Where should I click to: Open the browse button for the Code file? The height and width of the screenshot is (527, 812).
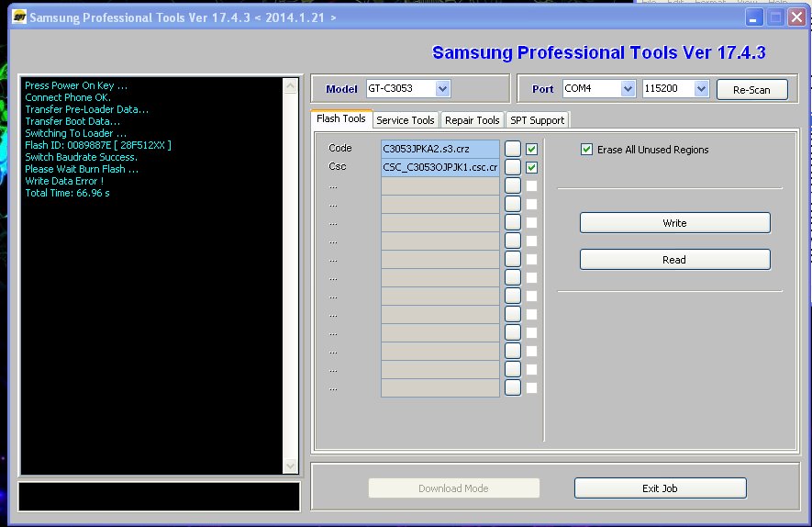coord(513,149)
